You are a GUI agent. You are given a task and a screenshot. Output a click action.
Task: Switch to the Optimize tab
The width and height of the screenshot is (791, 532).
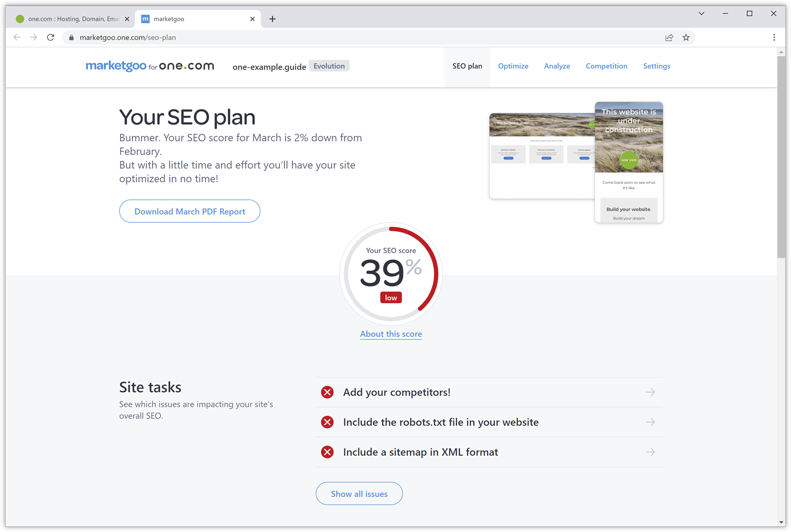pos(513,66)
